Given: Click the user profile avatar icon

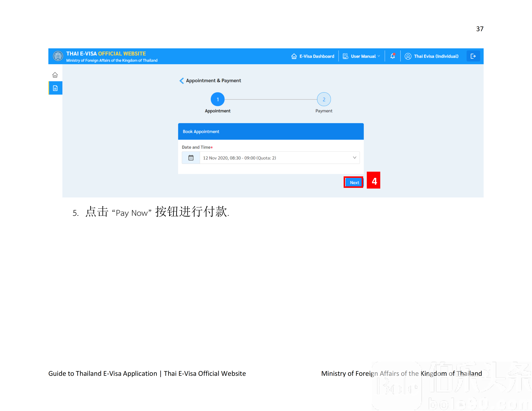Looking at the screenshot, I should [x=408, y=56].
